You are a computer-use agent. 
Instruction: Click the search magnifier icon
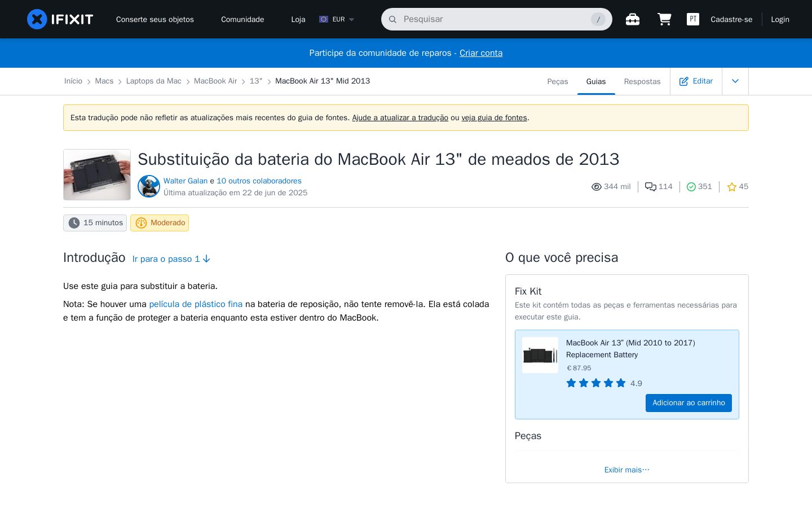point(392,19)
